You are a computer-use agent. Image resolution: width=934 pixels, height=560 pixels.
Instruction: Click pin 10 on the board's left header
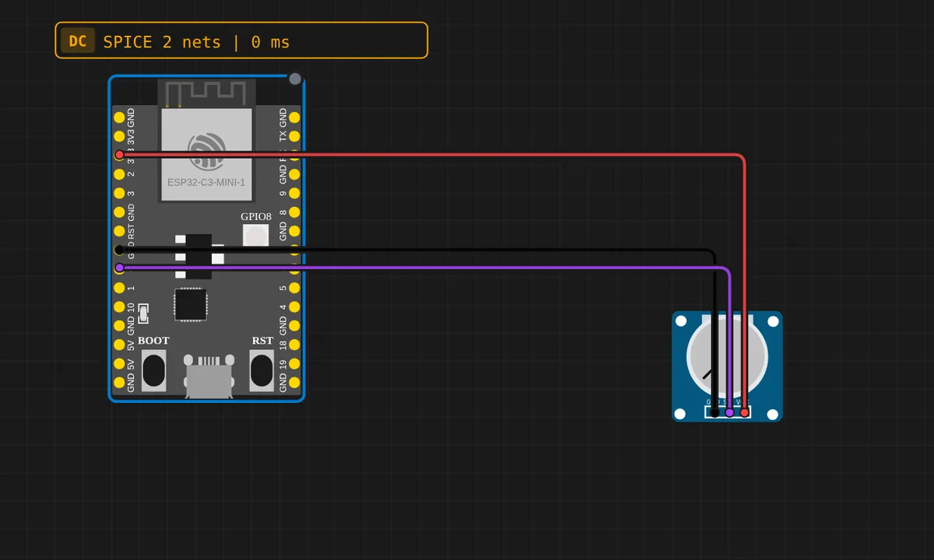tap(119, 306)
